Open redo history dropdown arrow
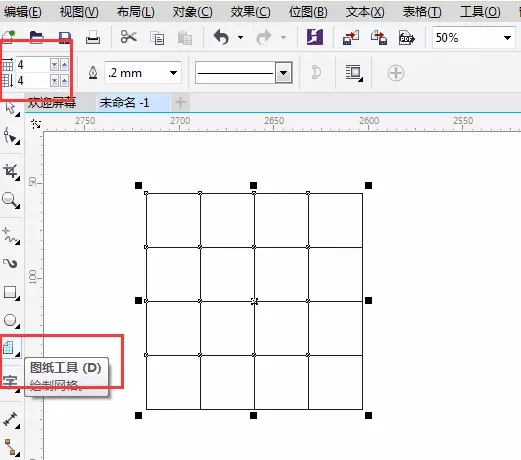The height and width of the screenshot is (460, 521). coord(283,37)
